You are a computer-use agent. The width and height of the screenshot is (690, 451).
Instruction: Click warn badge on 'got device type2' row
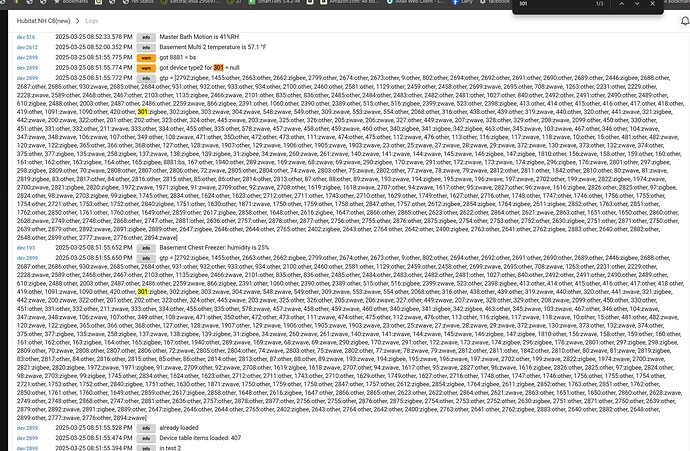point(146,68)
